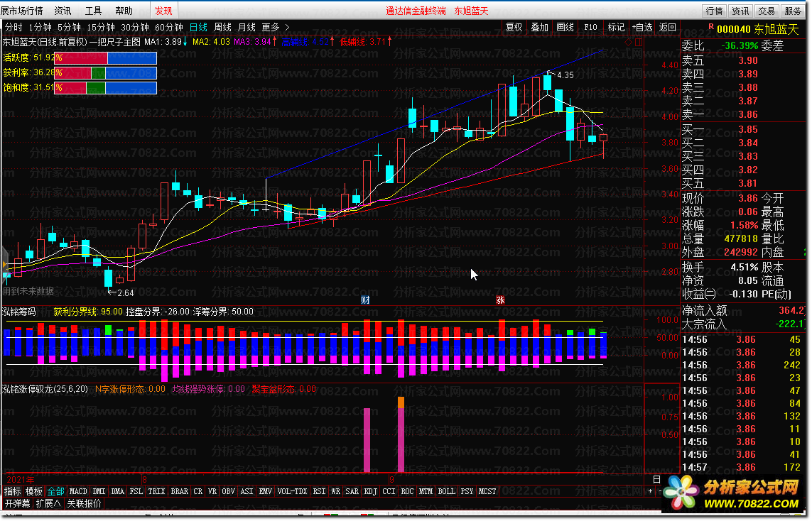Switch to the 发现 tab
The width and height of the screenshot is (812, 521).
click(163, 11)
